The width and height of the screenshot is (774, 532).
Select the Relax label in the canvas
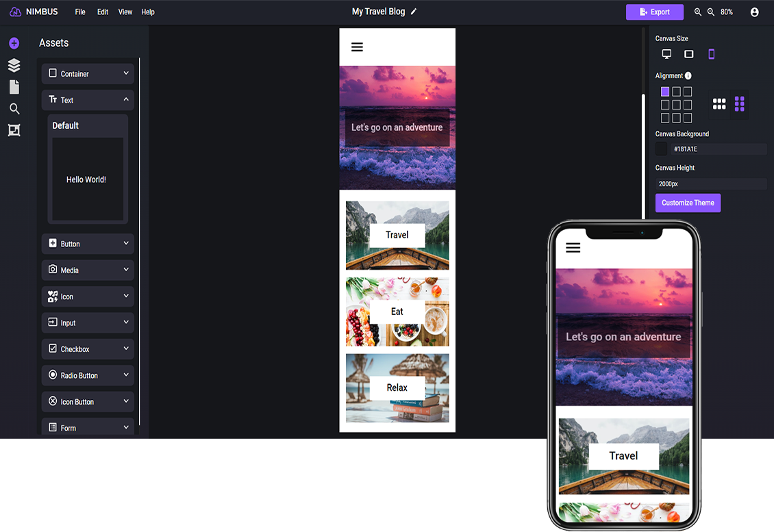[397, 388]
